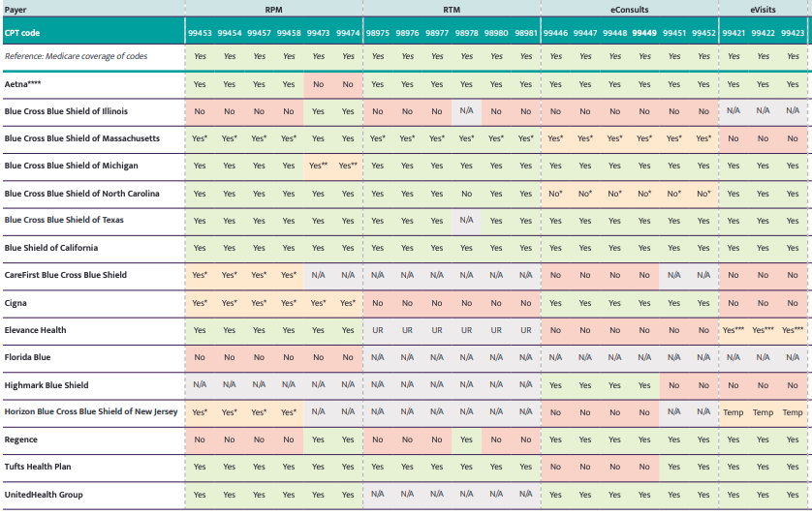Click the UnitedHealth Group payer name
This screenshot has height=515, width=812.
[44, 495]
